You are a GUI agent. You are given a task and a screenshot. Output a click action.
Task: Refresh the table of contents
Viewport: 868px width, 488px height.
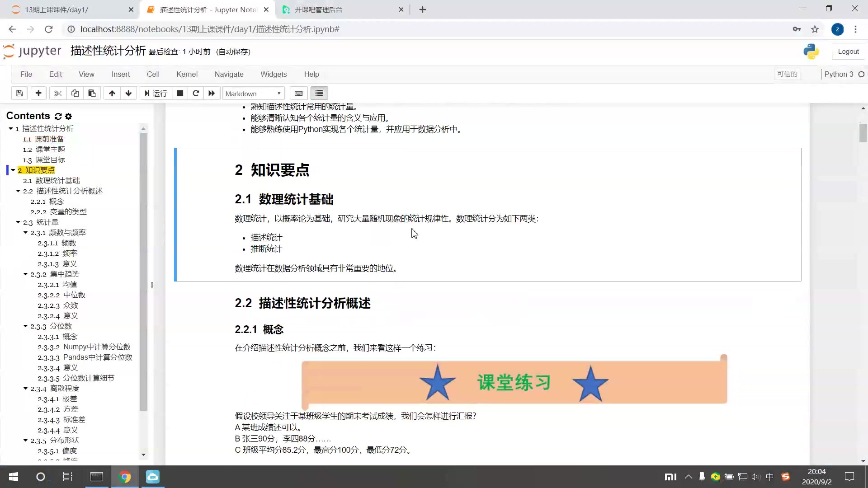58,116
